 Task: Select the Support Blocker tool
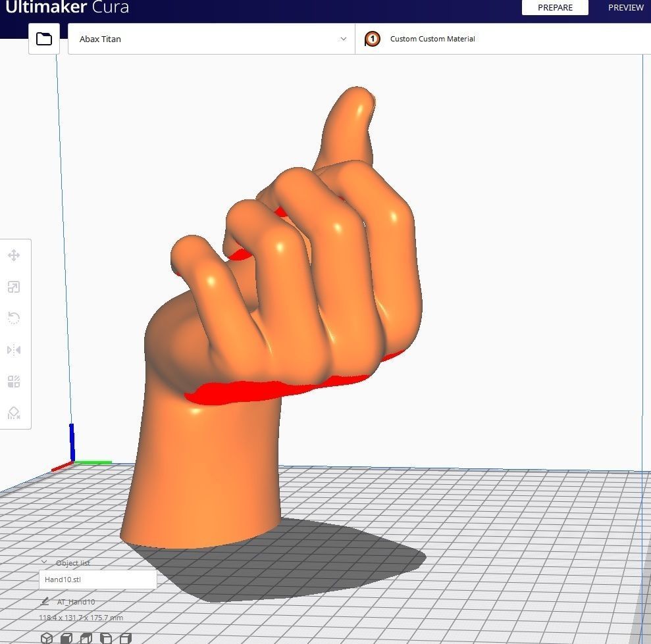tap(14, 413)
